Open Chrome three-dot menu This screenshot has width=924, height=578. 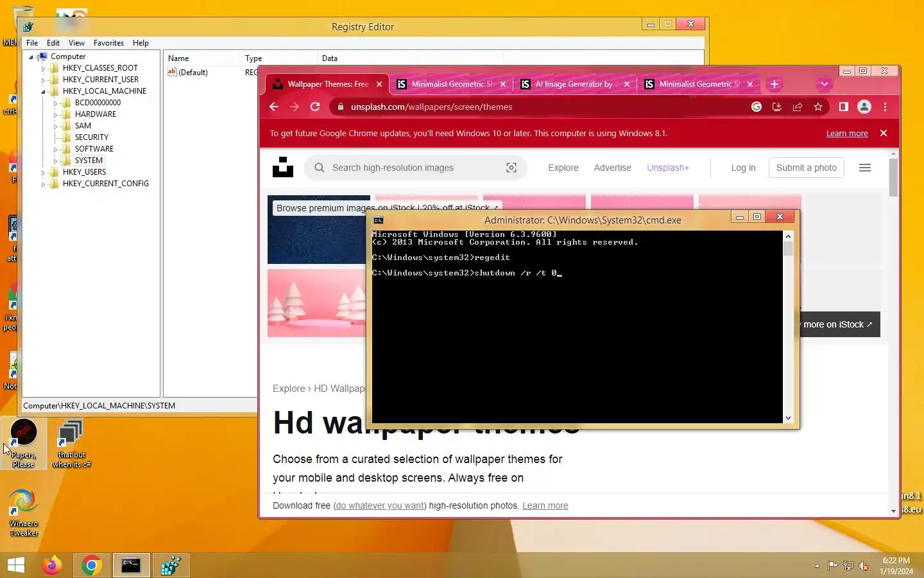(885, 107)
